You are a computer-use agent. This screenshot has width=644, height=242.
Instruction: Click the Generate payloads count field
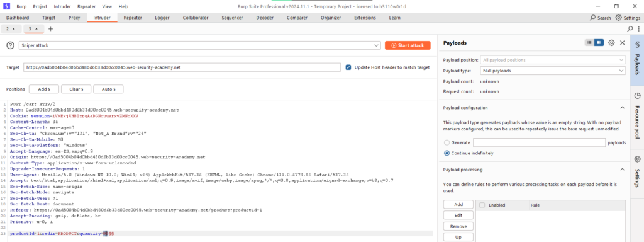point(539,143)
